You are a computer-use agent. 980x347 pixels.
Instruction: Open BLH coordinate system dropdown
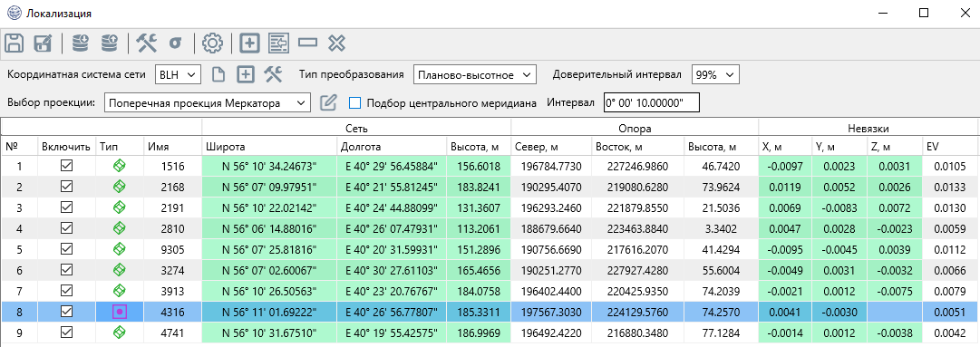[178, 75]
